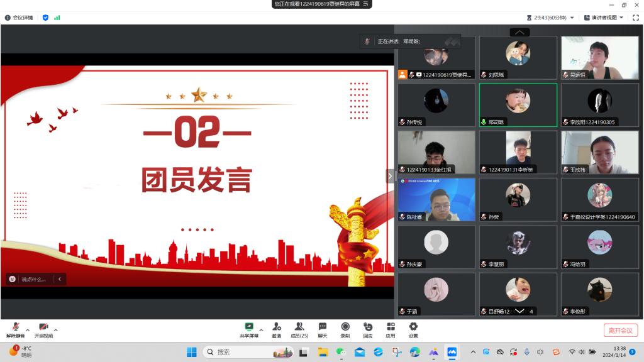Select the 陈祉睿 video tile
The height and width of the screenshot is (362, 644).
(436, 199)
